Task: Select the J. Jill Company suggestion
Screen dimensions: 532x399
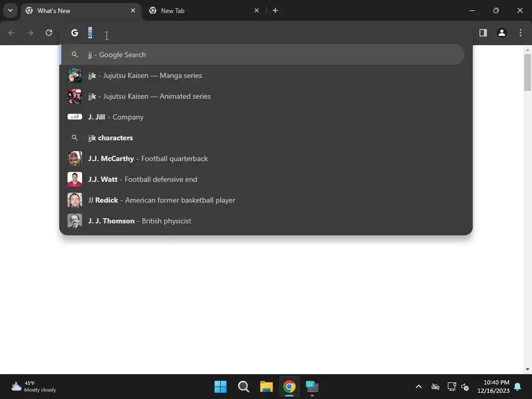Action: coord(262,117)
